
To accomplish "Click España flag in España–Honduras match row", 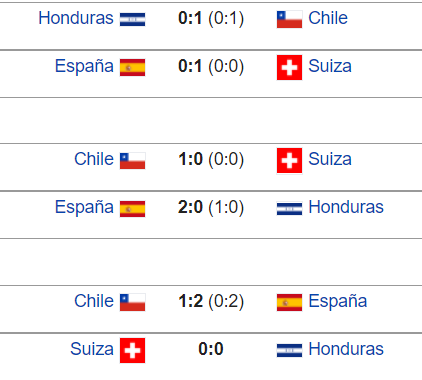I will (132, 209).
